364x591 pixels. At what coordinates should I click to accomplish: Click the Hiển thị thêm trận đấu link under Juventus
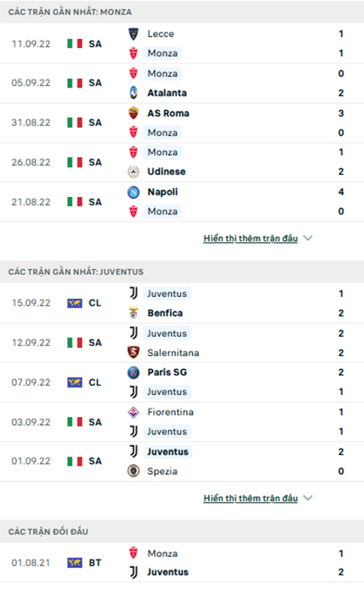[x=250, y=498]
